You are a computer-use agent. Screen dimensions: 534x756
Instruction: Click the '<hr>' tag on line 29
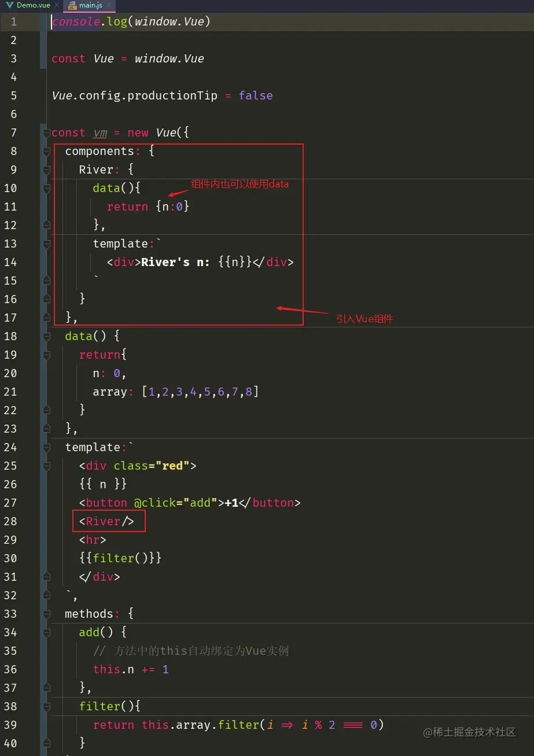pos(93,540)
